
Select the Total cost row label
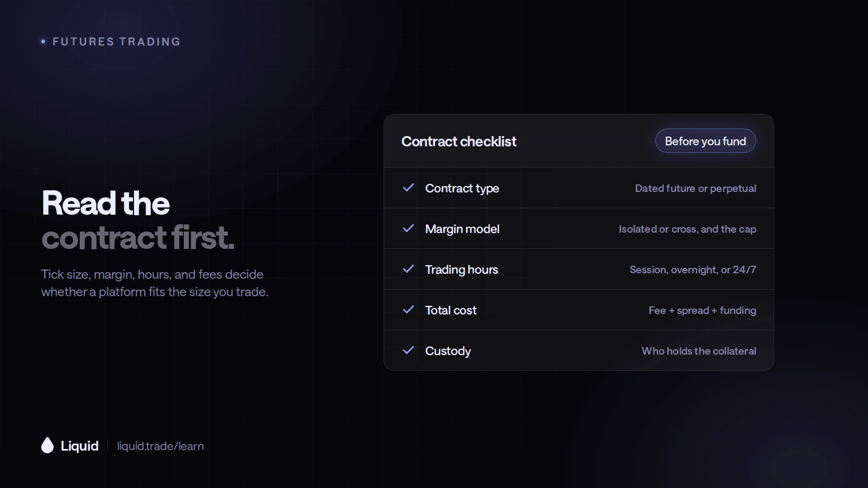pos(451,310)
